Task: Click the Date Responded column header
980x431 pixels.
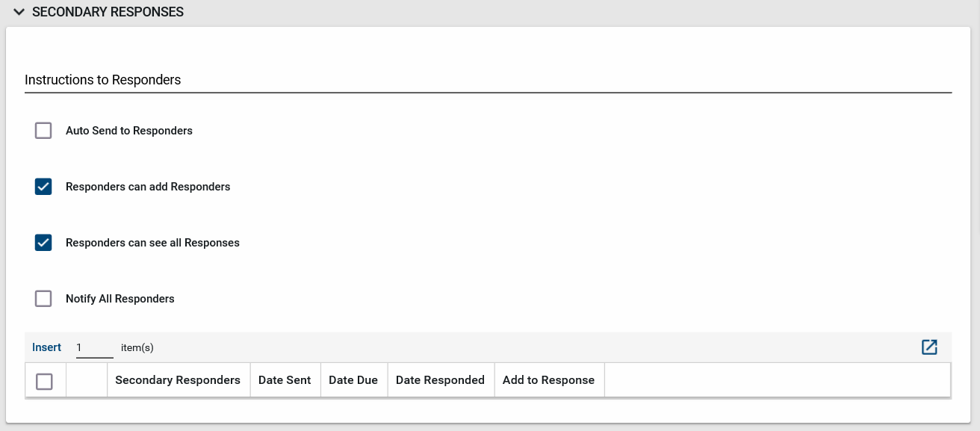Action: click(441, 379)
